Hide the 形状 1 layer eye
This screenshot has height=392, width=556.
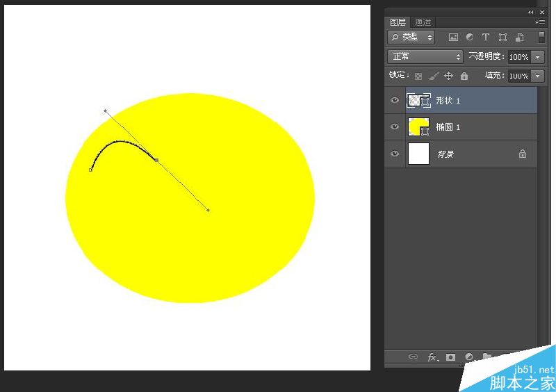click(395, 100)
